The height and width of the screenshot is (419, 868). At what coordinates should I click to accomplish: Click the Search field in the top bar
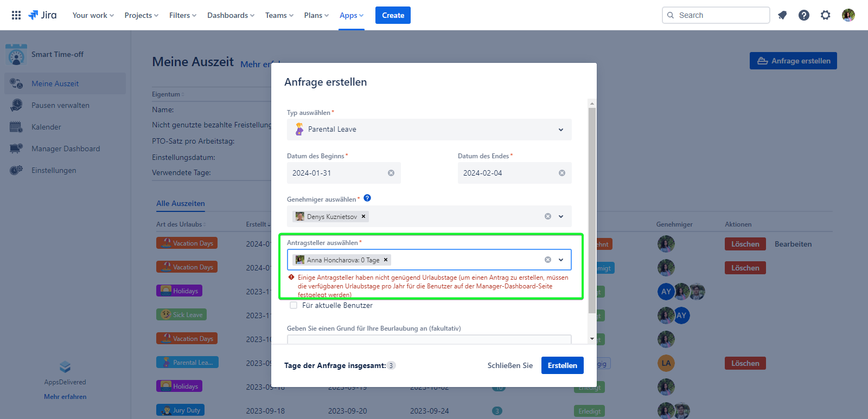click(716, 15)
